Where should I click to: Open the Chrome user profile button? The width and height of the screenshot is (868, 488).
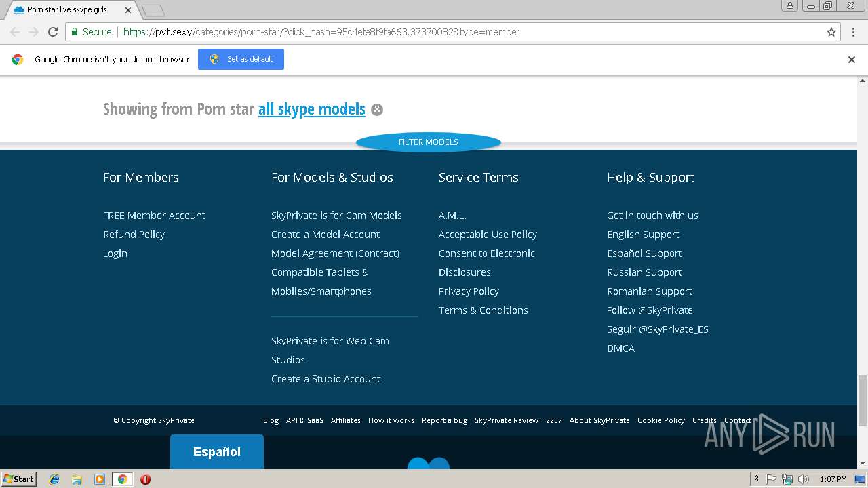coord(790,5)
